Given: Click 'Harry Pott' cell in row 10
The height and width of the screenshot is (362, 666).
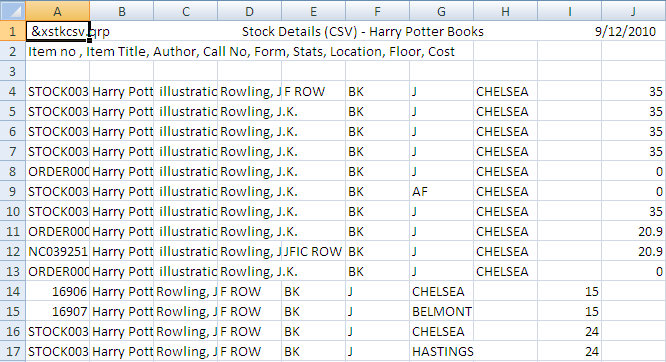Looking at the screenshot, I should 121,211.
